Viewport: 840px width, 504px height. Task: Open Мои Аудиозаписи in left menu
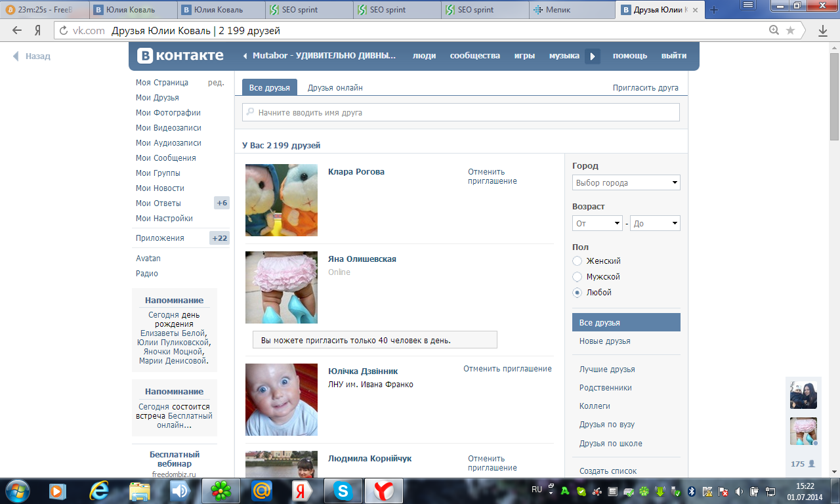pyautogui.click(x=169, y=142)
